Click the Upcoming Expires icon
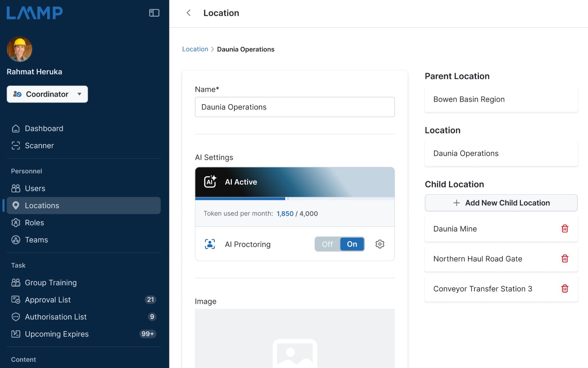This screenshot has width=588, height=368. (x=16, y=334)
